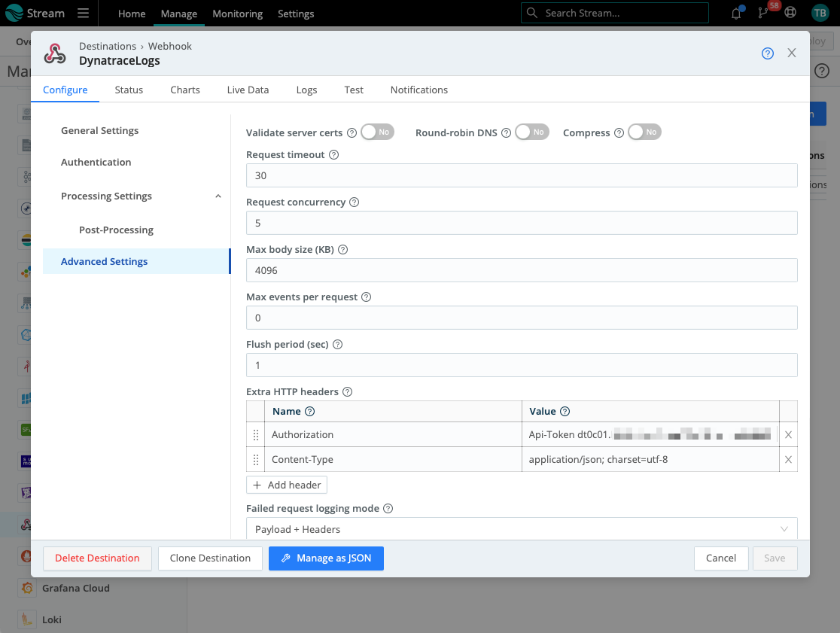Turn on Round-robin DNS
The height and width of the screenshot is (633, 840).
click(531, 132)
